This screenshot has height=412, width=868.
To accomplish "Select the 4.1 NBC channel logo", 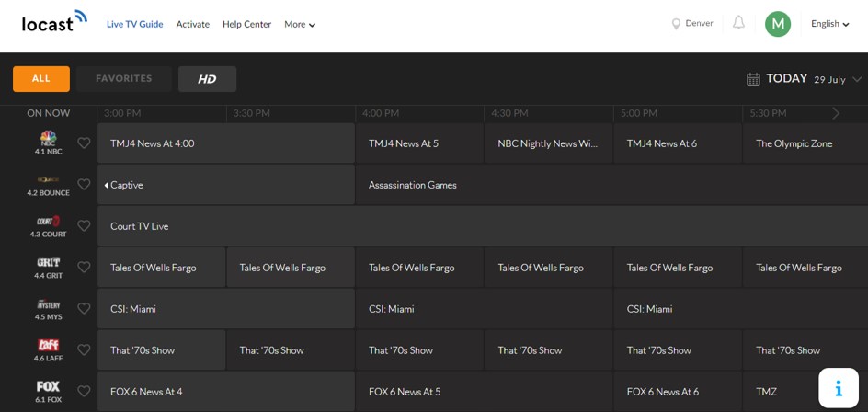I will pos(48,139).
